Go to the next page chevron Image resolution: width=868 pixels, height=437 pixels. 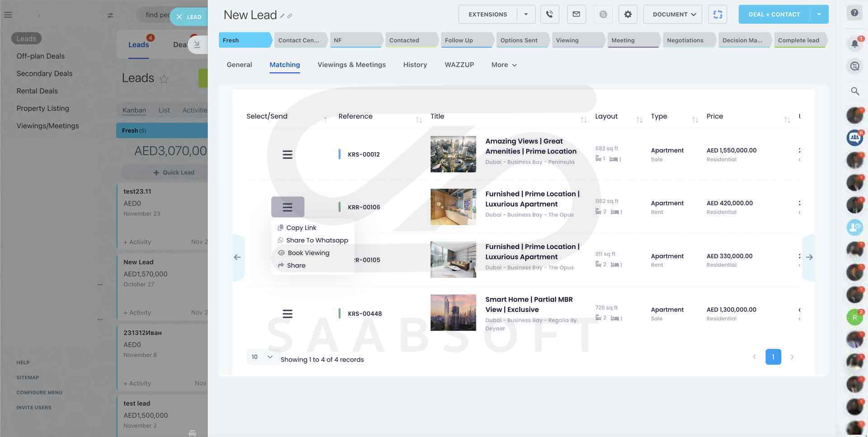tap(792, 357)
